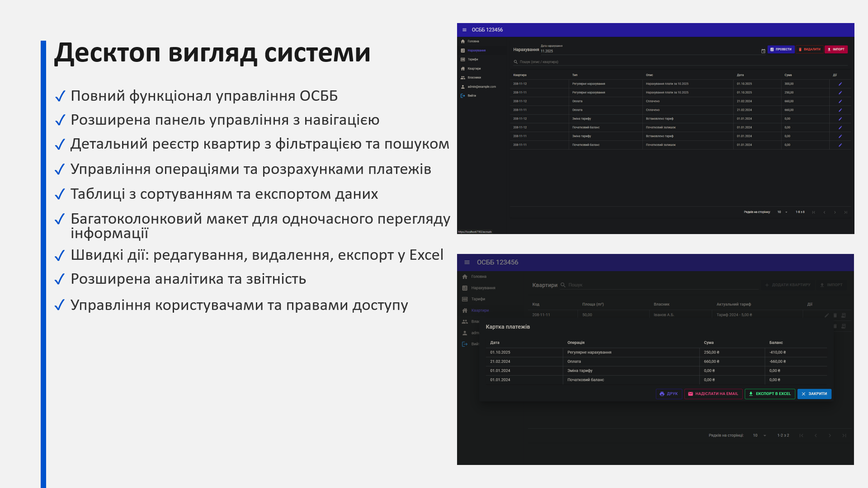Click next-page arrow beside 1-8 з 8
The height and width of the screenshot is (488, 868).
click(x=835, y=212)
